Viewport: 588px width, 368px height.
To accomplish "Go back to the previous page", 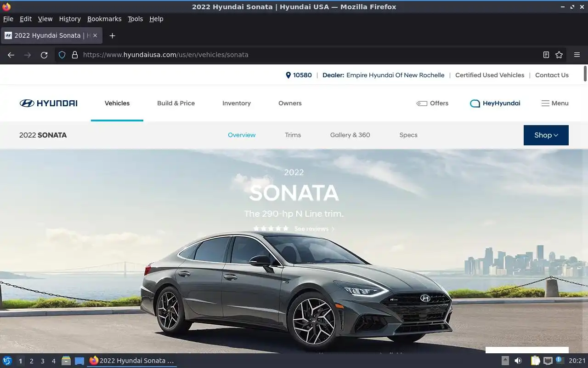I will tap(11, 55).
